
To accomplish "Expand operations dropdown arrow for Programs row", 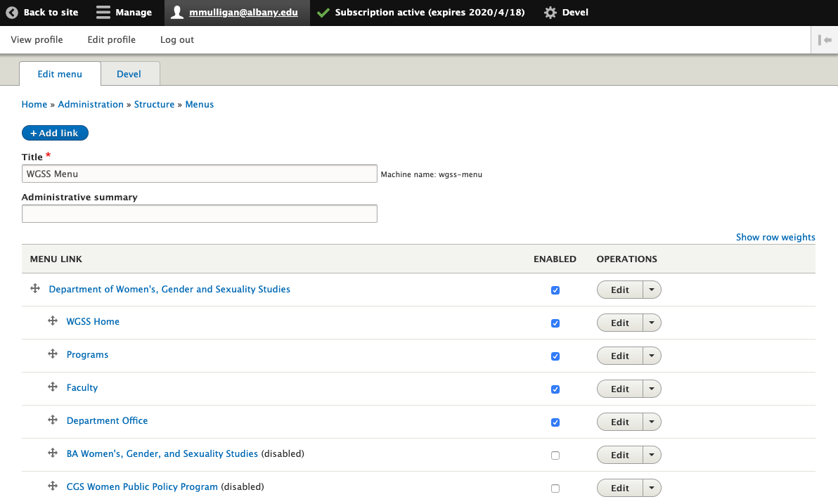I will tap(652, 356).
